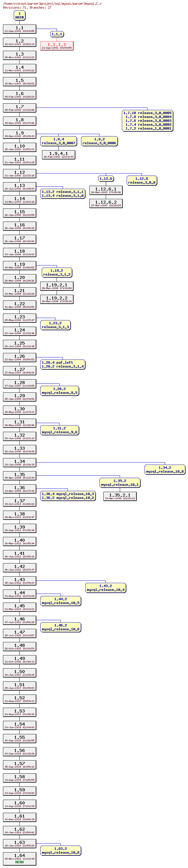Select branch 1.9.4 release_3_0_0007
Screen dimensions: 188x868
tap(58, 141)
